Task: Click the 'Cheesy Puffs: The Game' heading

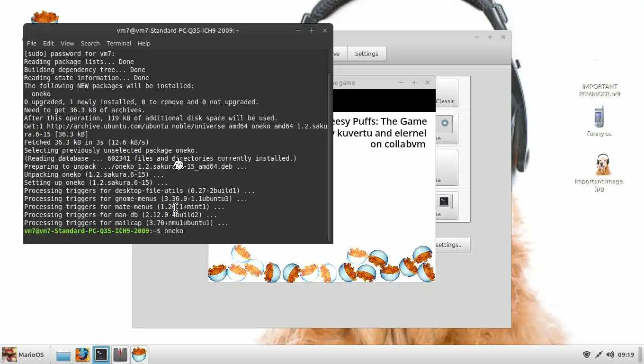Action: pyautogui.click(x=380, y=121)
